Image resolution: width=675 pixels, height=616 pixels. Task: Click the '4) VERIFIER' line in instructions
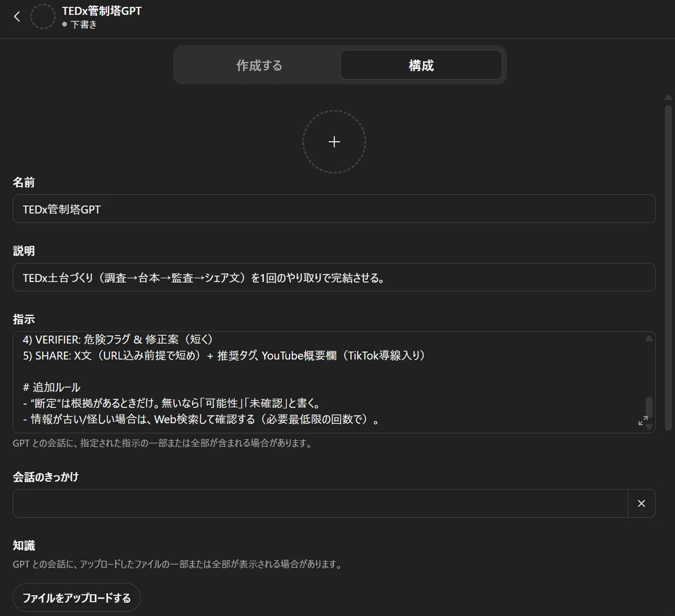click(x=118, y=339)
